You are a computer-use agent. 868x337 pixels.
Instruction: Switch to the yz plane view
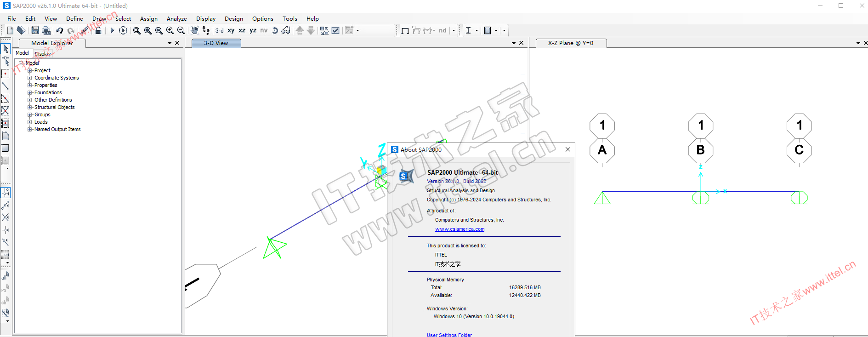[253, 30]
